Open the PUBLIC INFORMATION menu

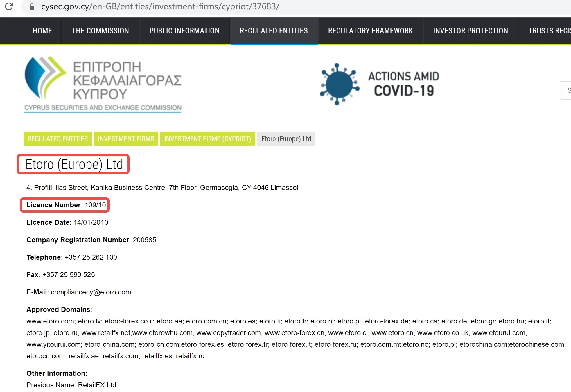pyautogui.click(x=184, y=31)
